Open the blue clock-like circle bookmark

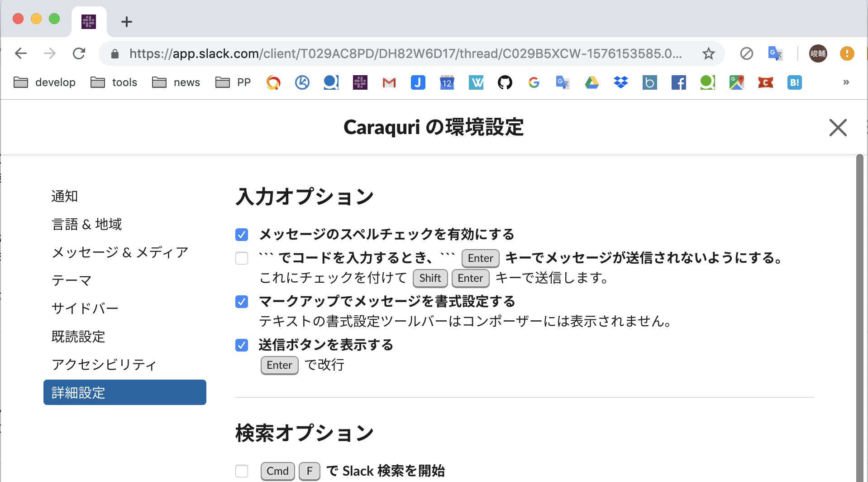click(302, 82)
